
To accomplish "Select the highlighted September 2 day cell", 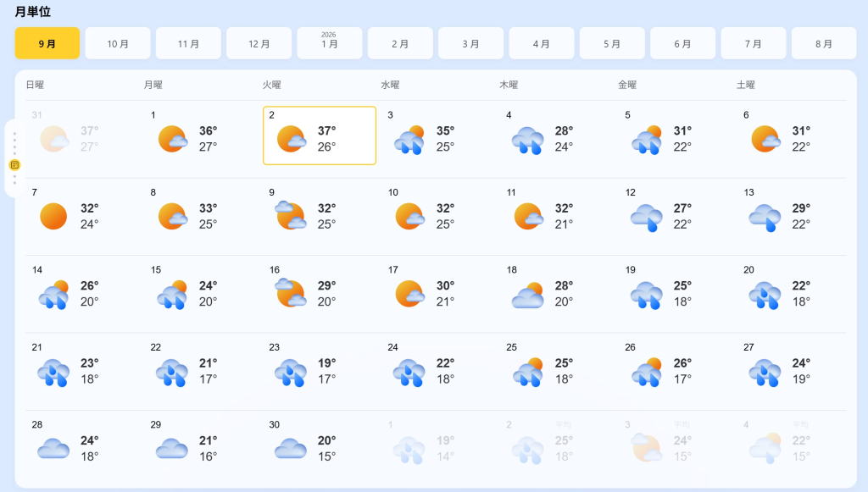I will click(320, 135).
